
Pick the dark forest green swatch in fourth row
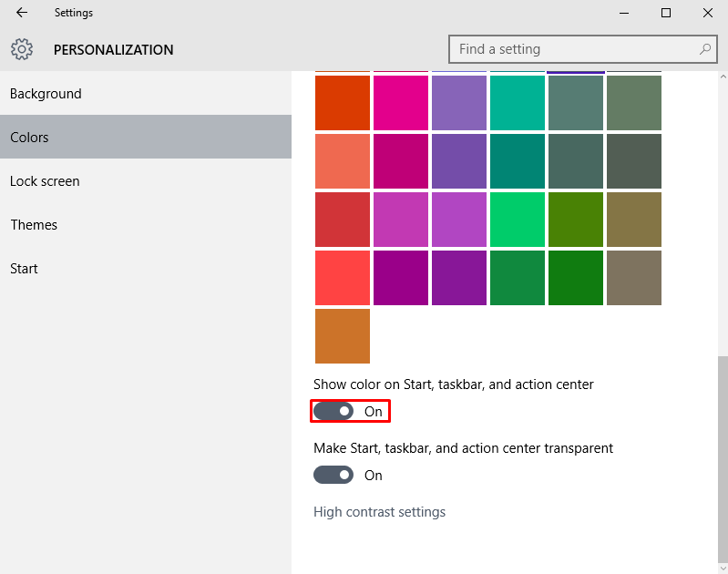pyautogui.click(x=576, y=278)
